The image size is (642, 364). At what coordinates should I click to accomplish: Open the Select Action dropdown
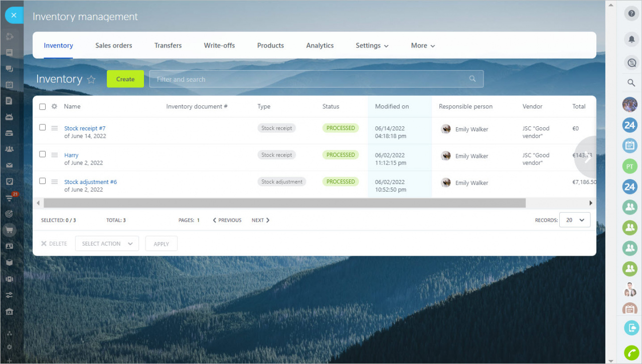point(107,244)
